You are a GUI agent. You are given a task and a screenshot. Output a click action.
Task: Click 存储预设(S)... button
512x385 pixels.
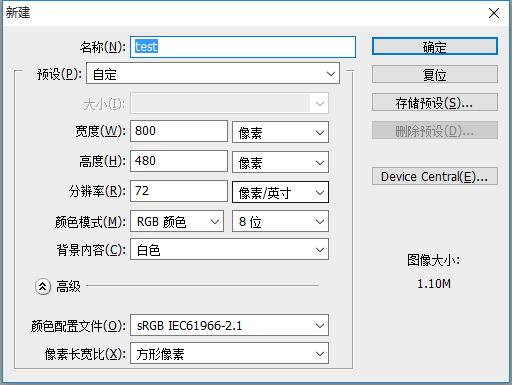click(435, 102)
